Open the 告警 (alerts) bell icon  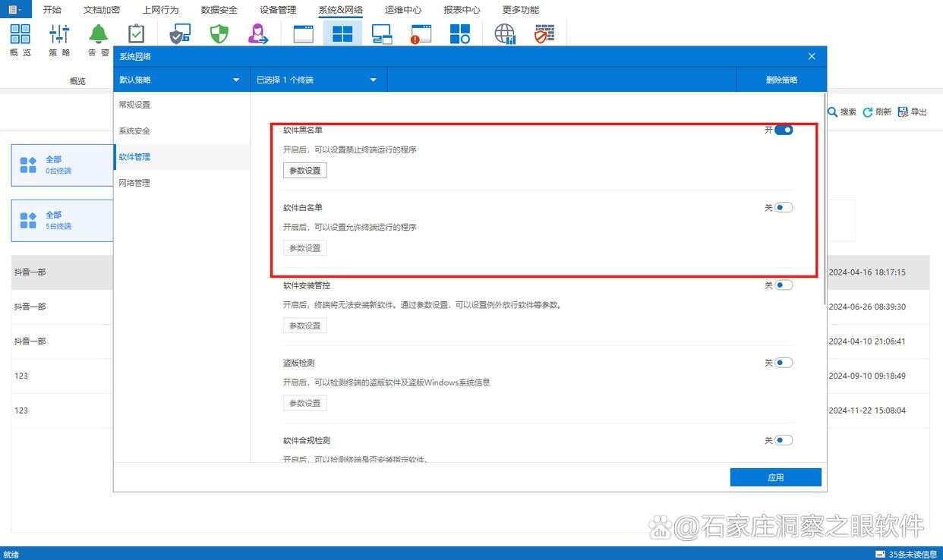97,34
